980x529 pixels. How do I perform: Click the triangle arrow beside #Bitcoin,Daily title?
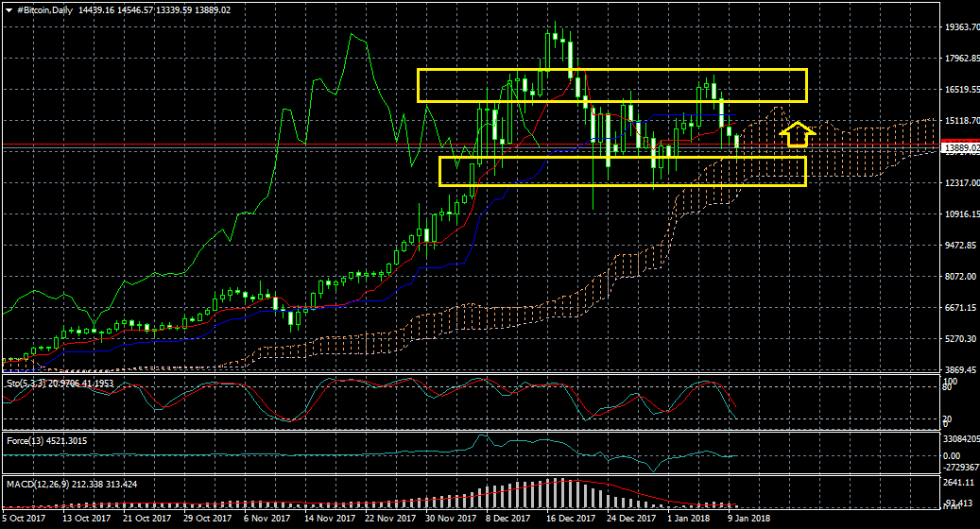point(9,9)
